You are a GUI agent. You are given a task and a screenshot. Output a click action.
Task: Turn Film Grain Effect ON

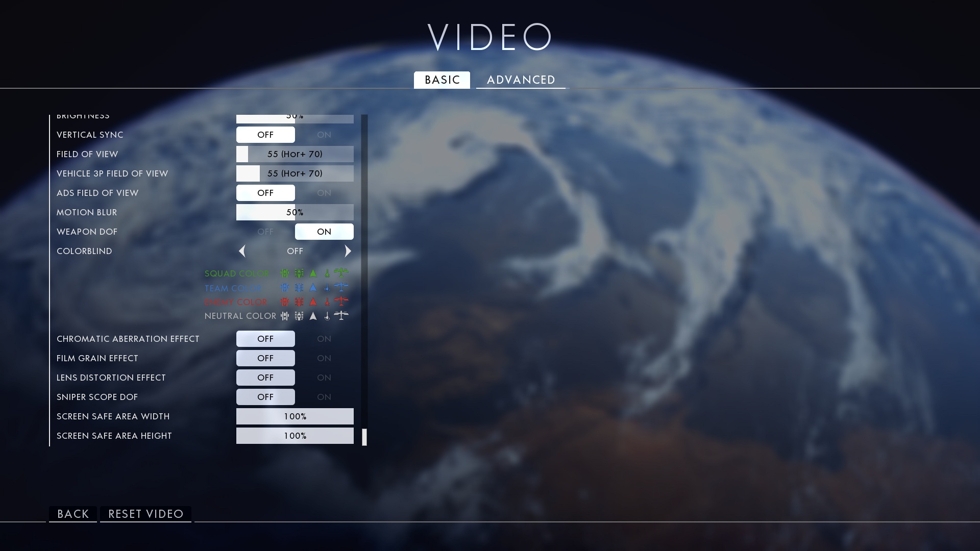(x=324, y=358)
